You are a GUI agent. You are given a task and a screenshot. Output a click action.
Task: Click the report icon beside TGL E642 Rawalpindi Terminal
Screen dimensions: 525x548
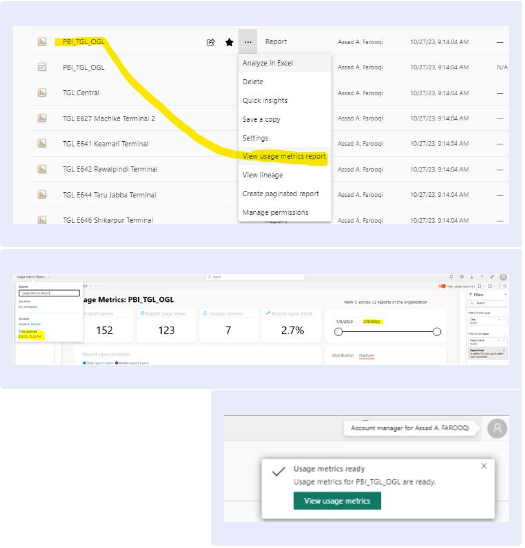click(42, 170)
